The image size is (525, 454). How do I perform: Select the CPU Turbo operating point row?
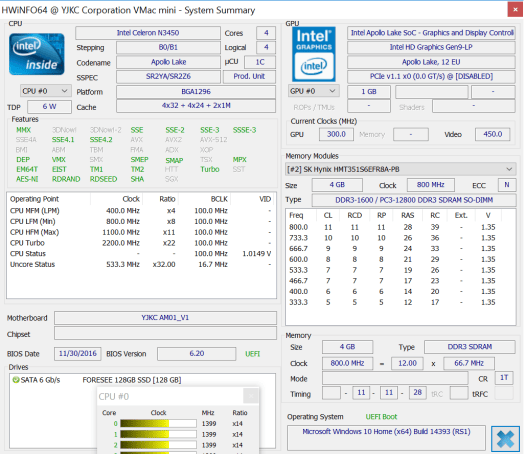[141, 243]
